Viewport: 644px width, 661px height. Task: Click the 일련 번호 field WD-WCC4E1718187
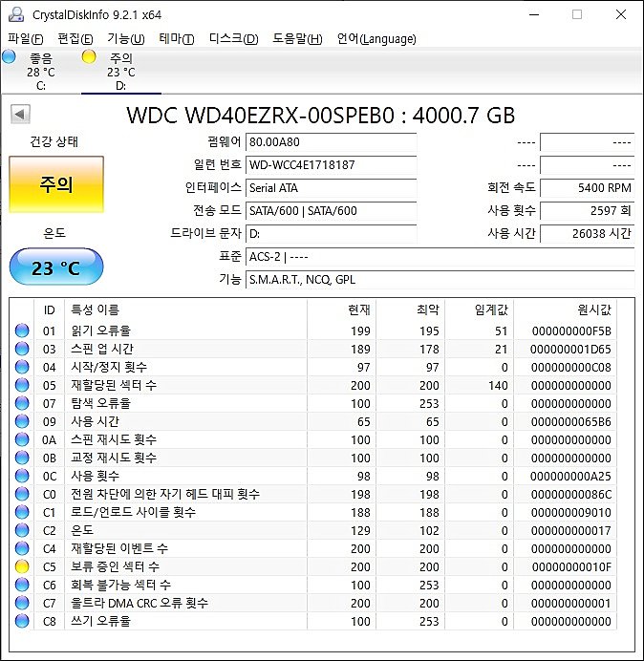click(331, 165)
